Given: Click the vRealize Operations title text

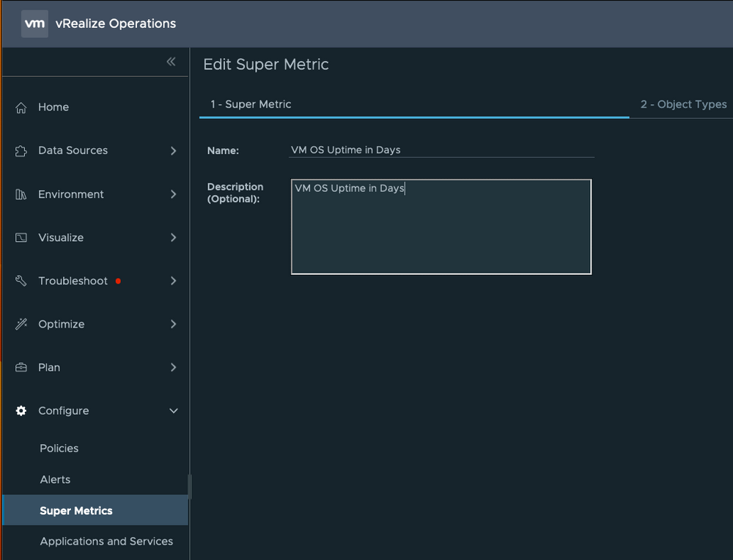Looking at the screenshot, I should pos(116,23).
